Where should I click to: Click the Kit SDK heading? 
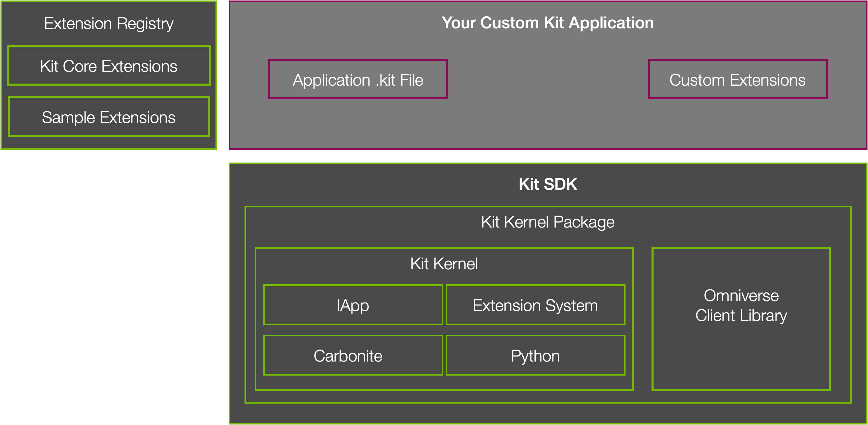(548, 184)
